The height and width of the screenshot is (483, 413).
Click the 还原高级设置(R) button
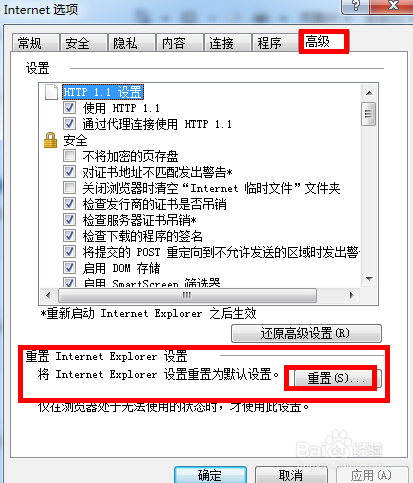click(x=306, y=333)
